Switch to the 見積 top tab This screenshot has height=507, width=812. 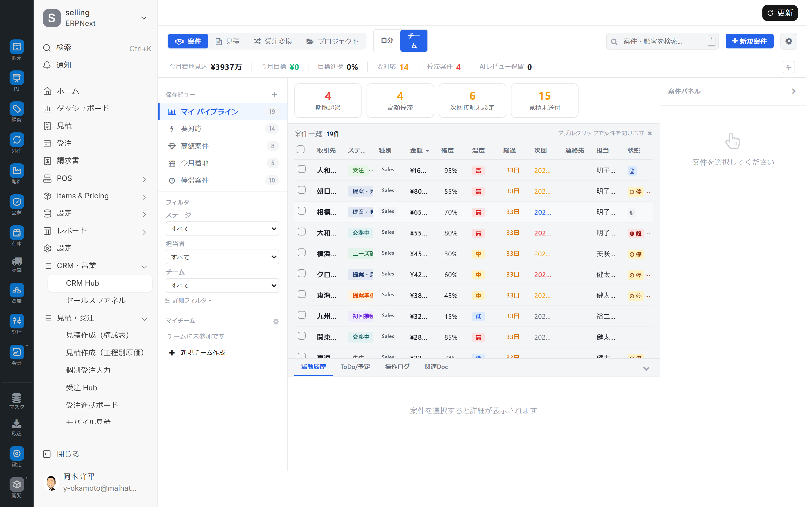click(x=228, y=41)
